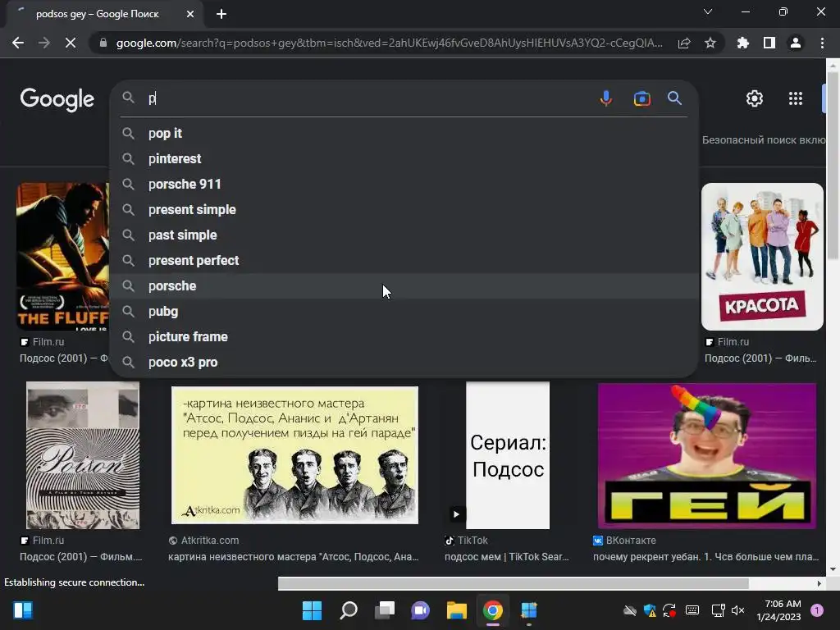The height and width of the screenshot is (630, 840).
Task: Open the notification count badge
Action: (817, 610)
